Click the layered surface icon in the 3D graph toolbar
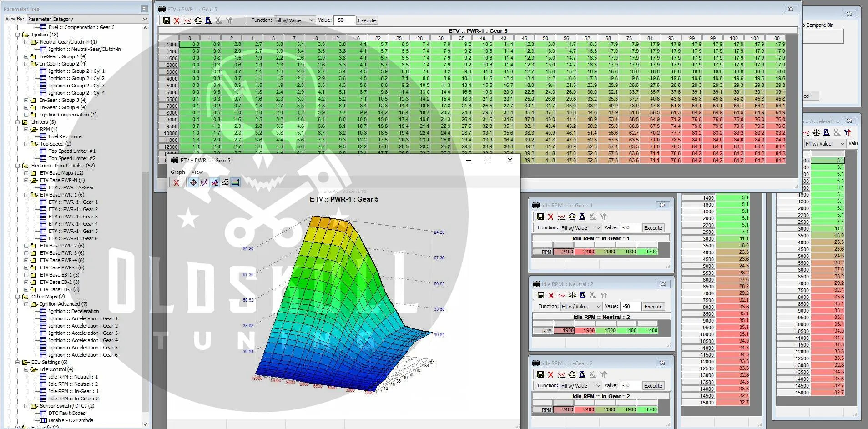Image resolution: width=868 pixels, height=429 pixels. click(x=225, y=183)
